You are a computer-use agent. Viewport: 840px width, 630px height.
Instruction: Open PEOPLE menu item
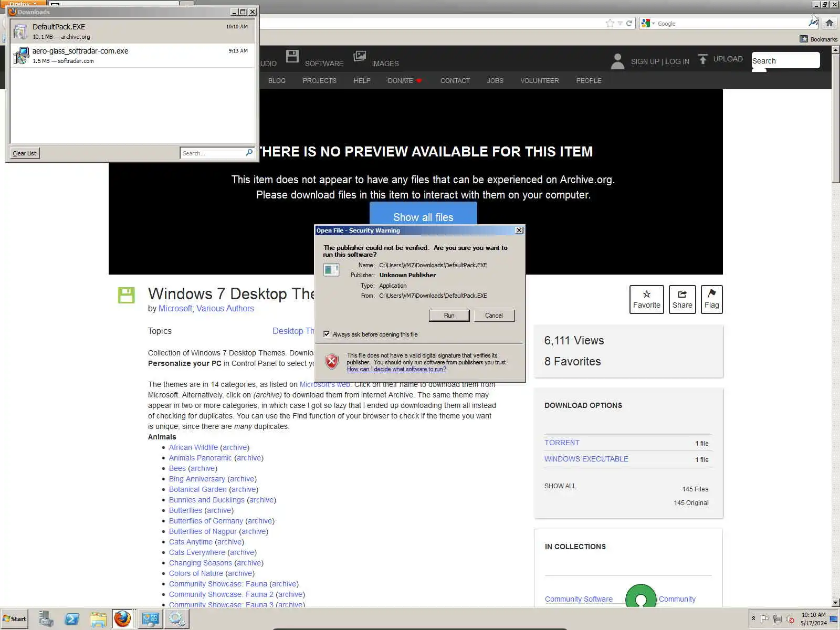589,80
